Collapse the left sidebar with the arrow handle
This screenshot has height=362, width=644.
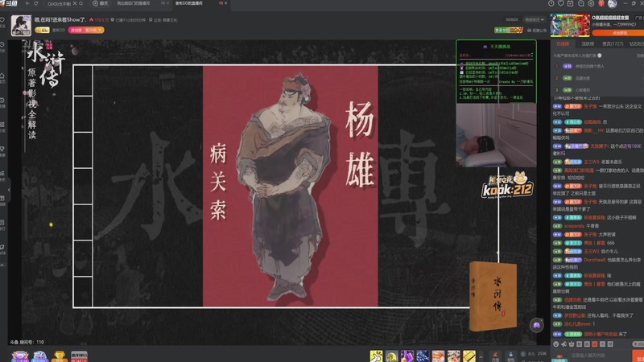[9, 190]
